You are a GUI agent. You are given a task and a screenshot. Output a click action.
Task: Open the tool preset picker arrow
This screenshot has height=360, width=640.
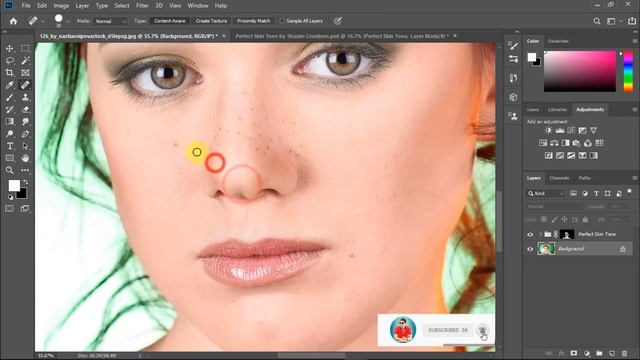(42, 21)
